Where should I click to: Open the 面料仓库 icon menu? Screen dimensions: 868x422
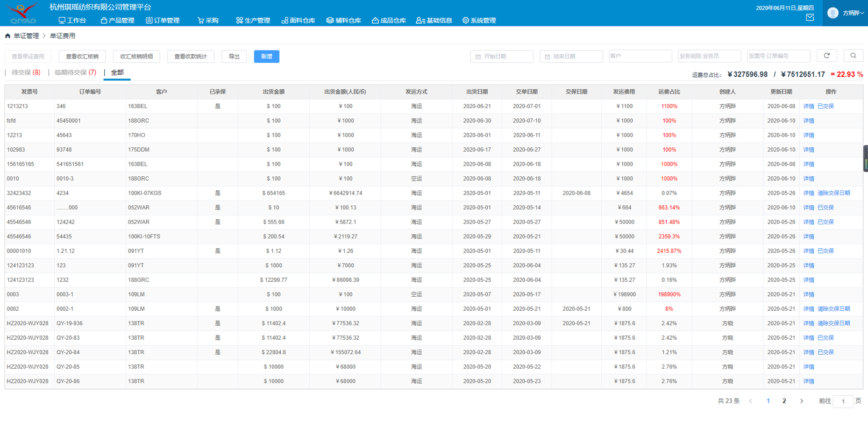click(x=298, y=20)
